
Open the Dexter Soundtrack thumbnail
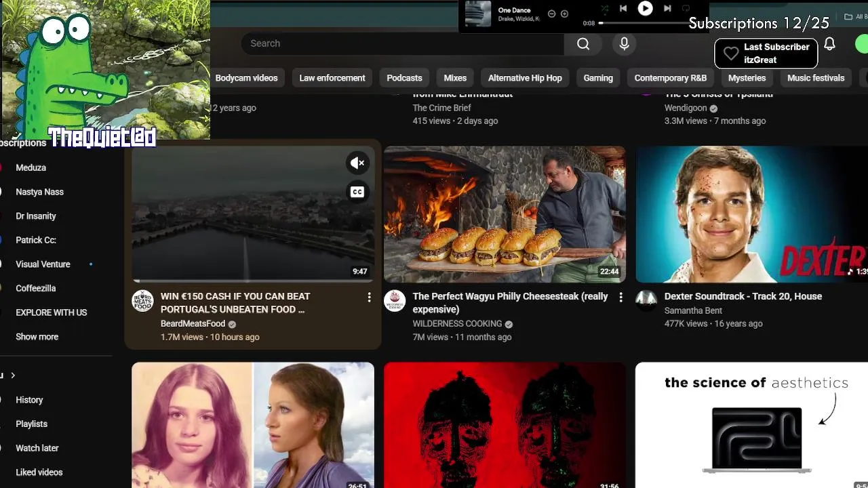tap(751, 214)
